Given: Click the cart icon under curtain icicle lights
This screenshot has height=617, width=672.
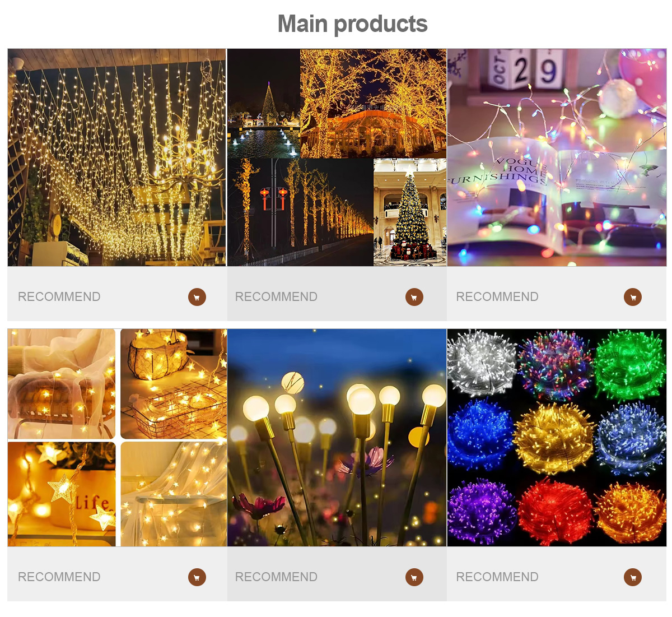Looking at the screenshot, I should [197, 297].
